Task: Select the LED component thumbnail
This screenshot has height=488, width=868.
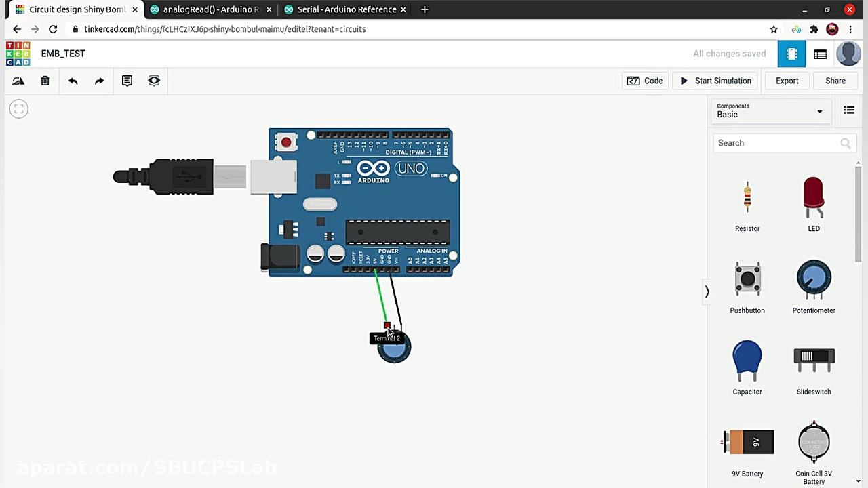Action: point(813,199)
